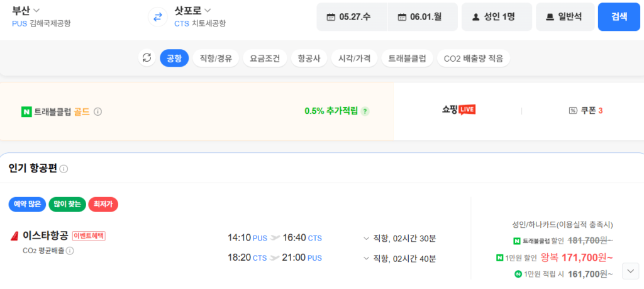The image size is (644, 289).
Task: Open the 부산 departure city dropdown
Action: (x=26, y=10)
